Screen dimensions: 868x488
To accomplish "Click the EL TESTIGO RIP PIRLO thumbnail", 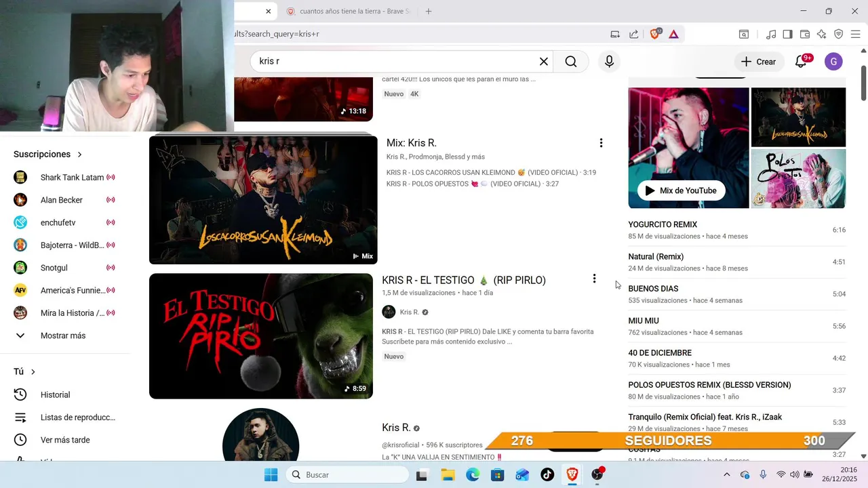I will [261, 336].
